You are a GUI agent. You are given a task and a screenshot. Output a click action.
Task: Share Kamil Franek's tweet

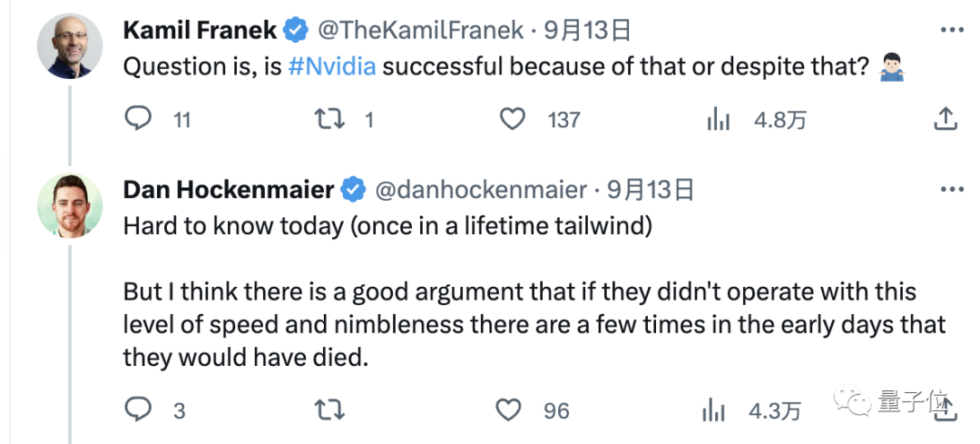pyautogui.click(x=945, y=118)
